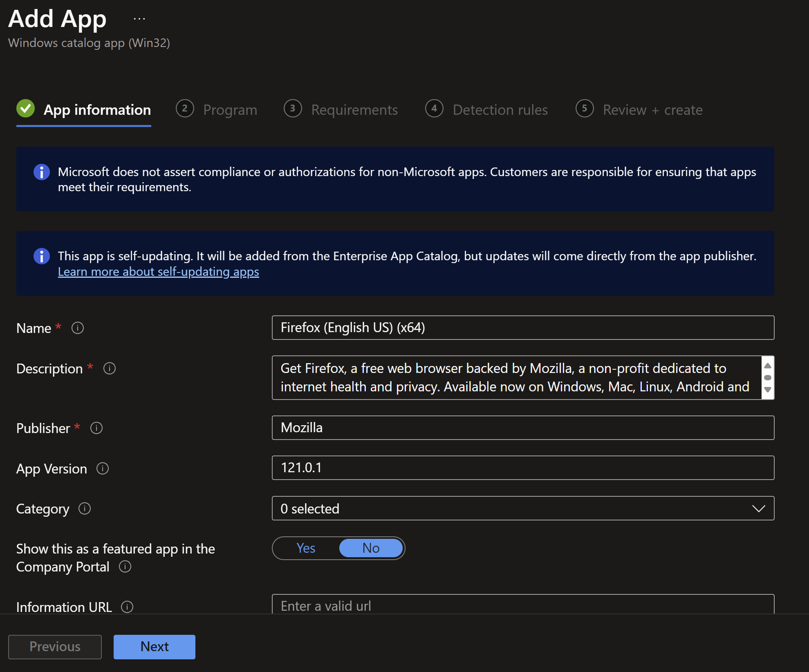Click the step 4 circle icon
The height and width of the screenshot is (672, 809).
coord(434,109)
